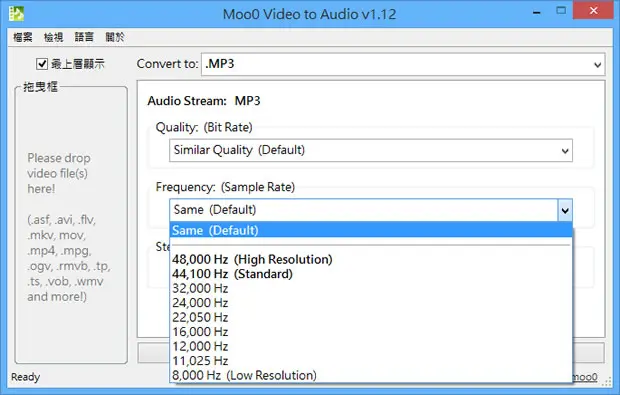Toggle the 最上層顯示 always-on-top checkbox
The image size is (620, 395).
coord(42,64)
